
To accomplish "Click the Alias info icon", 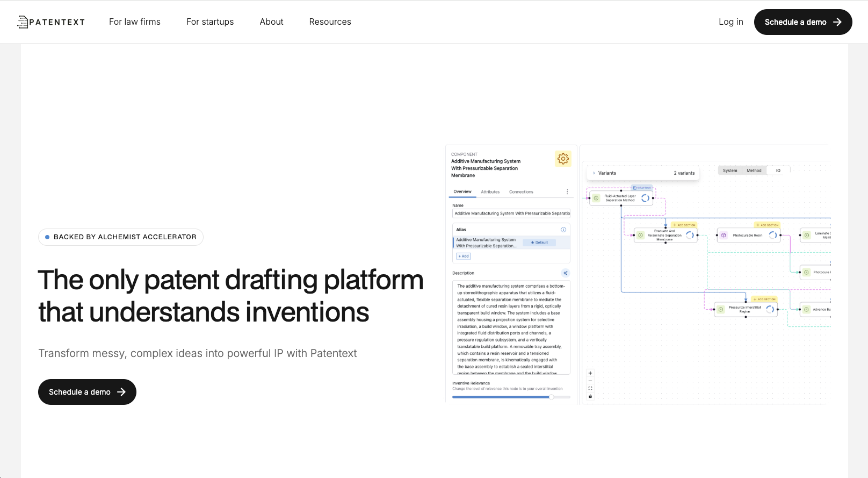I will click(x=563, y=230).
